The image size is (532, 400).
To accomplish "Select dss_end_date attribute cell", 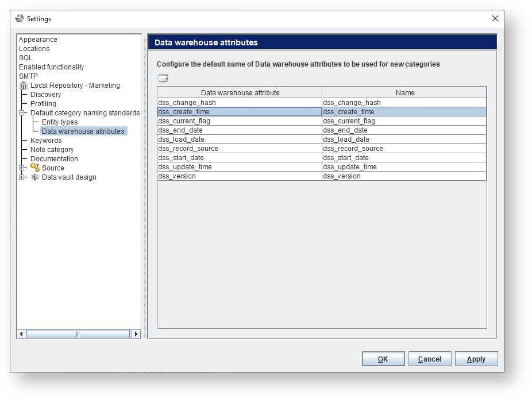I will point(240,130).
